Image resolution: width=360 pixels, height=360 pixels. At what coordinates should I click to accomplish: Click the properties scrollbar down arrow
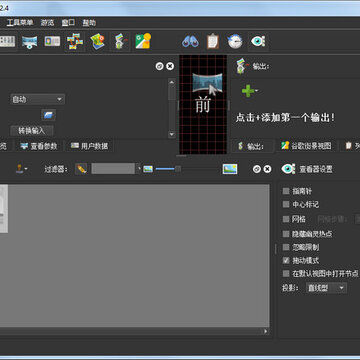172,134
